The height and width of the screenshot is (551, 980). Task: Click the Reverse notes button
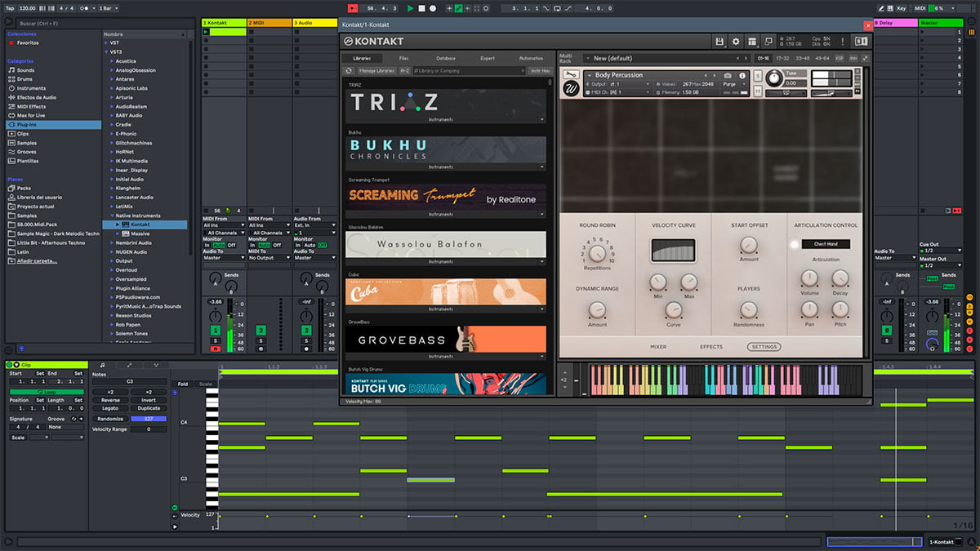point(110,400)
